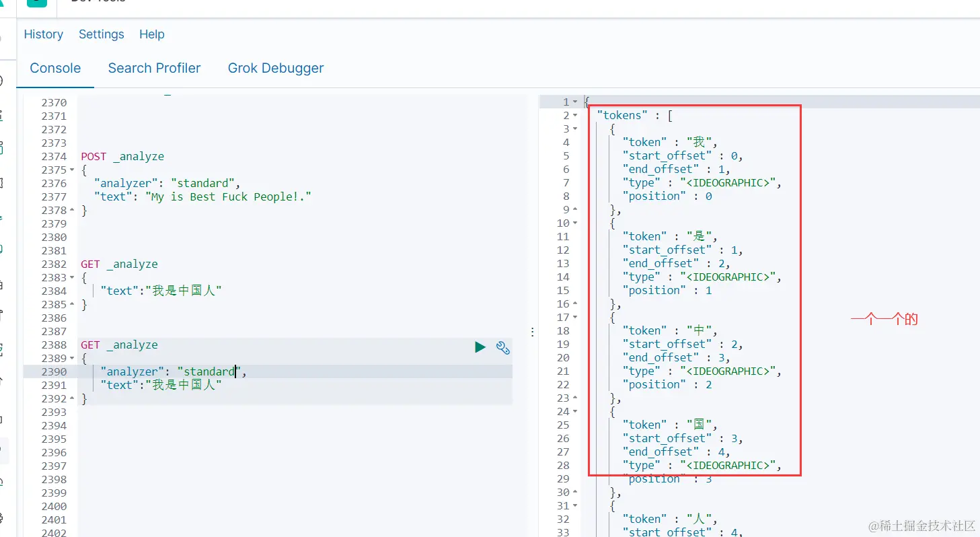This screenshot has height=537, width=980.
Task: Open the wrench actions menu for the request
Action: 503,347
